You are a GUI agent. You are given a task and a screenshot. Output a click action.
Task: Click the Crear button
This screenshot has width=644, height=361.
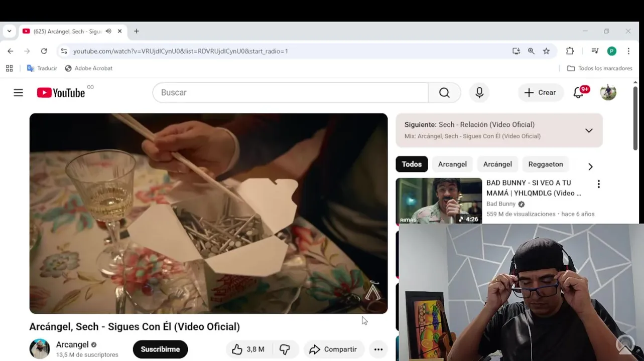click(x=541, y=93)
